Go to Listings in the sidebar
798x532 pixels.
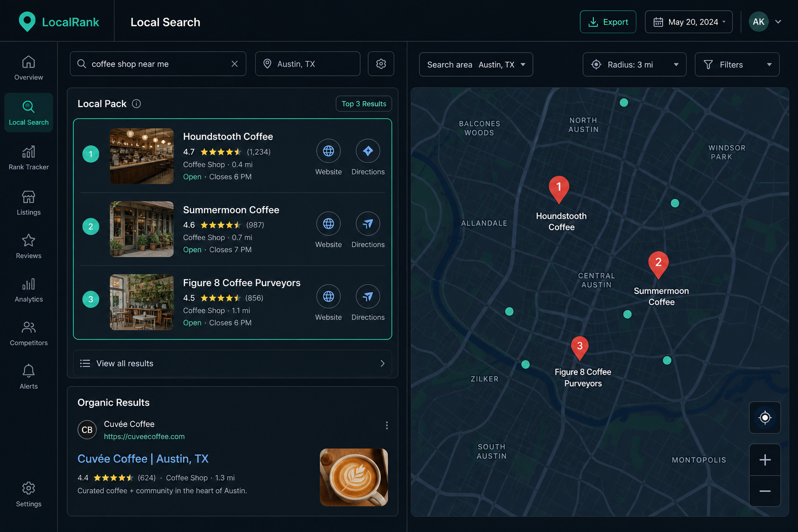[x=29, y=203]
